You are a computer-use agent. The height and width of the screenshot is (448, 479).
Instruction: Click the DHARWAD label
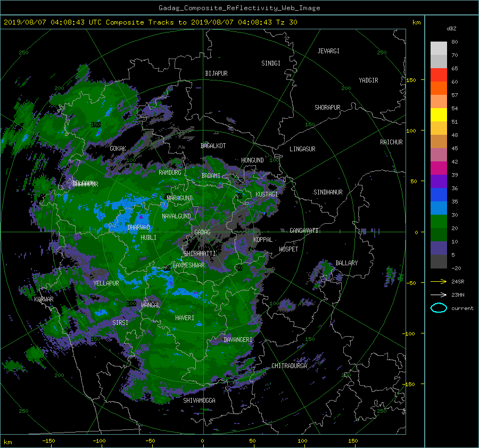139,227
